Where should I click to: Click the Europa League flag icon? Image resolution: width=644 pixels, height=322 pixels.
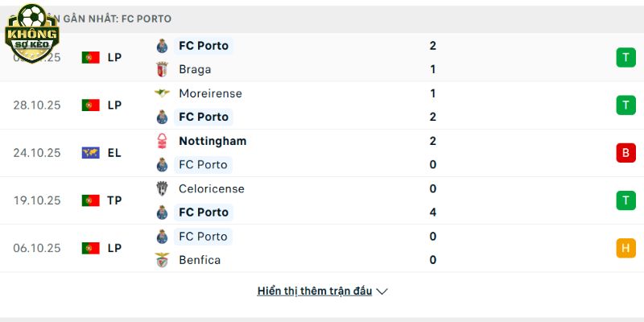(x=90, y=153)
